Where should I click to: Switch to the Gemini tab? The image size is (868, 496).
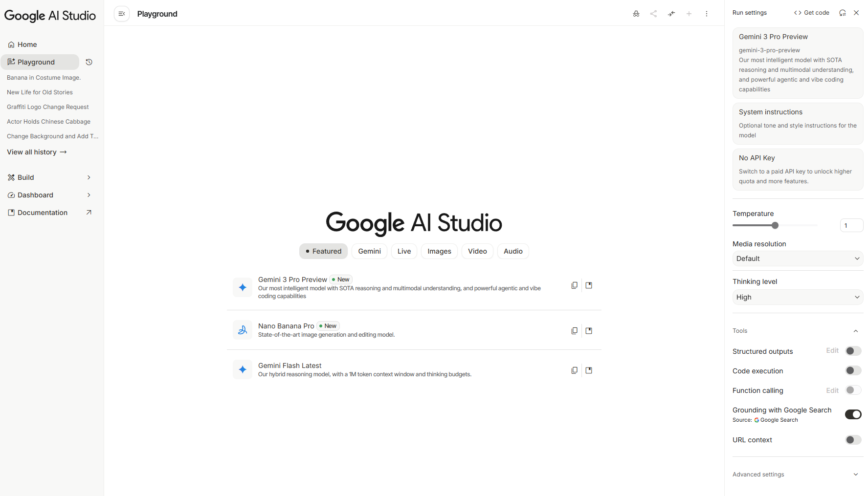369,251
